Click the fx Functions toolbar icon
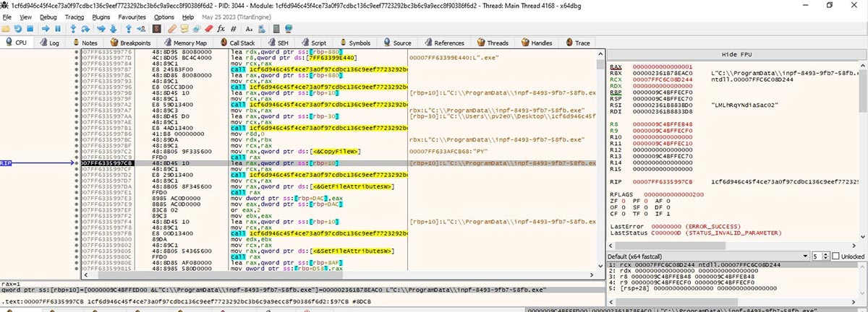 221,29
